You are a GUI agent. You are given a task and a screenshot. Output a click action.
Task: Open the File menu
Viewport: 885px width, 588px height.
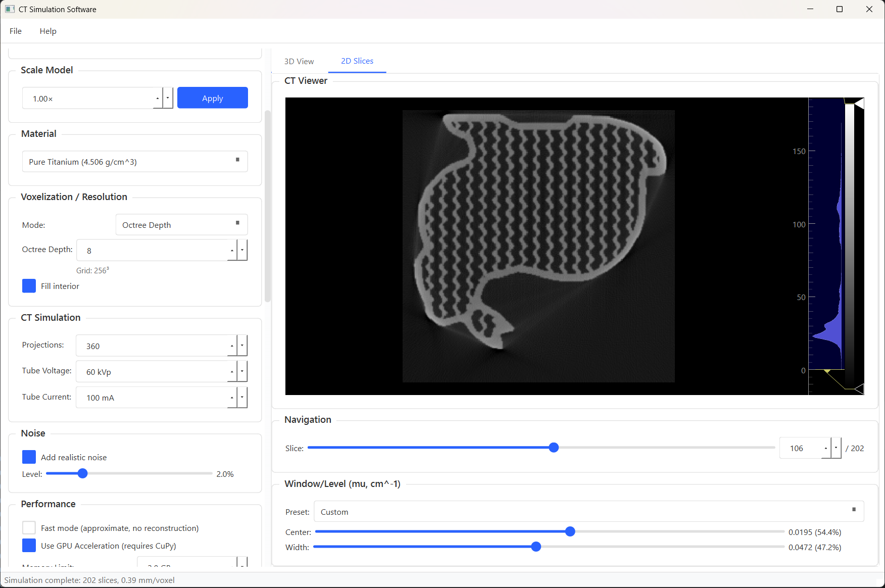pos(16,31)
